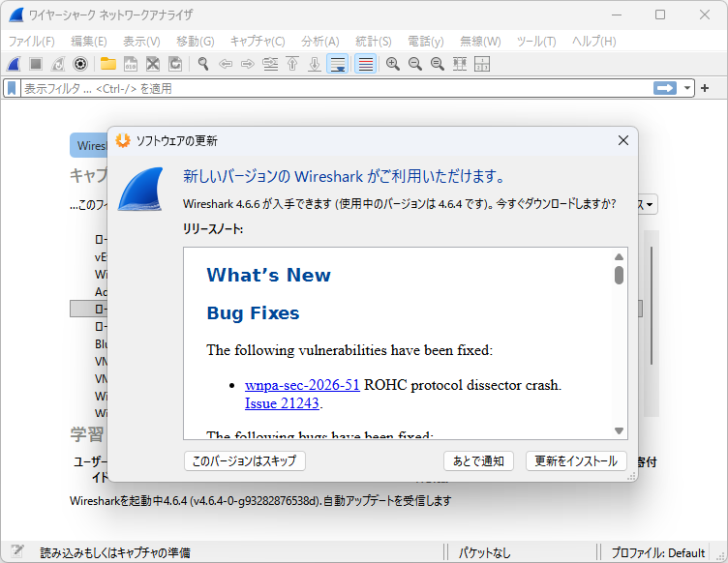728x563 pixels.
Task: Open Issue 21243 link
Action: (282, 403)
